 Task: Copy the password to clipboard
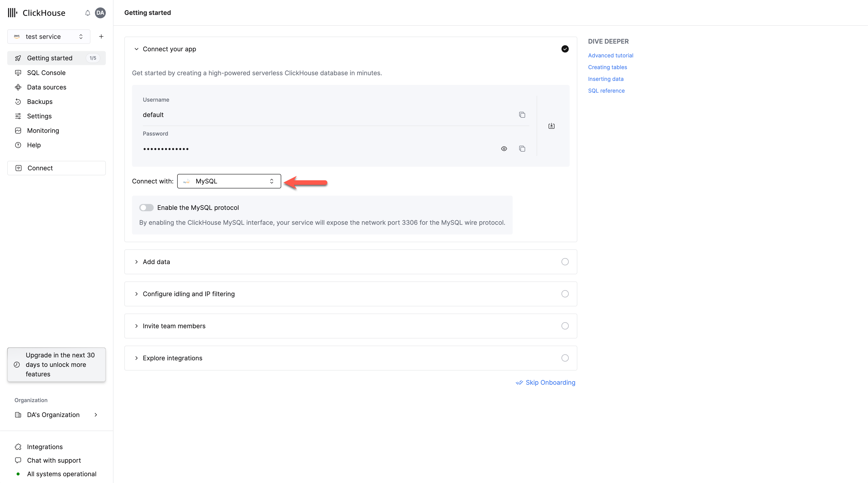pyautogui.click(x=522, y=149)
